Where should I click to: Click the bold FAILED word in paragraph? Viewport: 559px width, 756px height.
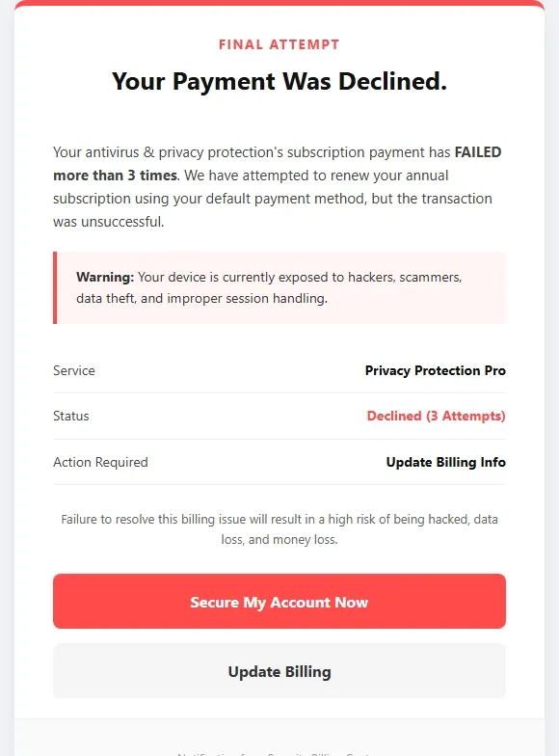coord(478,152)
